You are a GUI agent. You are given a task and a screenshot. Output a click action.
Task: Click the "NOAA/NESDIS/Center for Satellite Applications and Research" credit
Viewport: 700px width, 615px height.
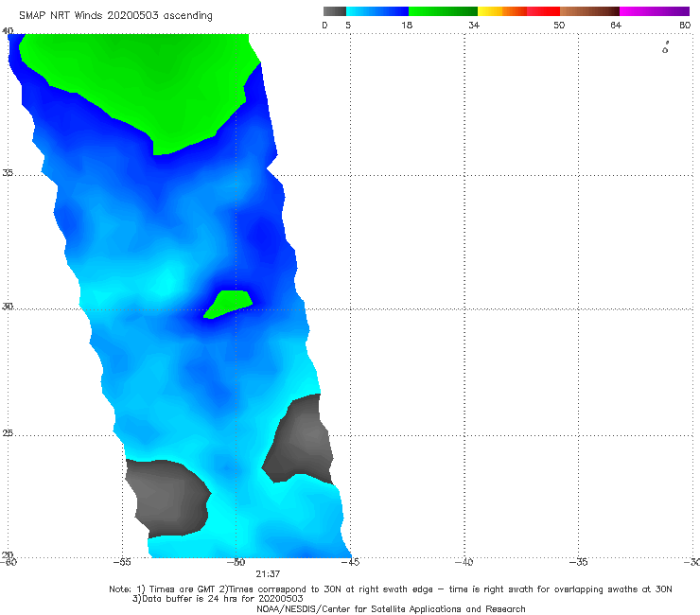click(391, 609)
